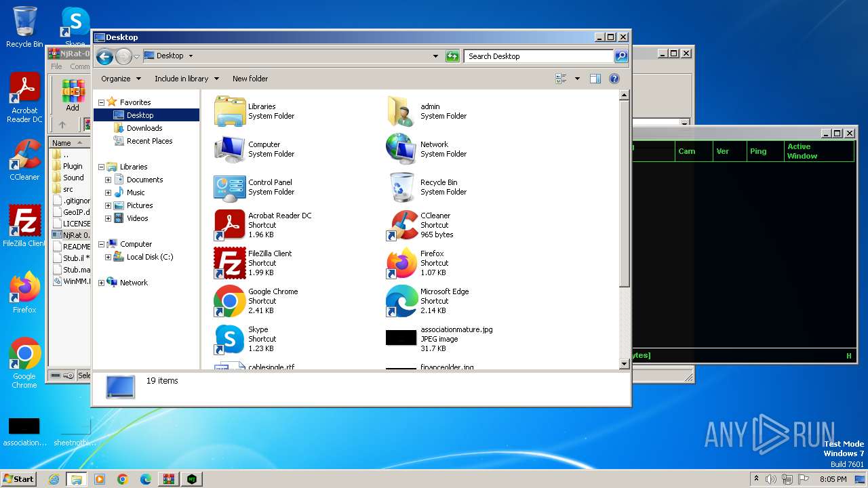Click the taskbar clock showing 8:05 PM
Viewport: 868px width, 488px height.
833,479
